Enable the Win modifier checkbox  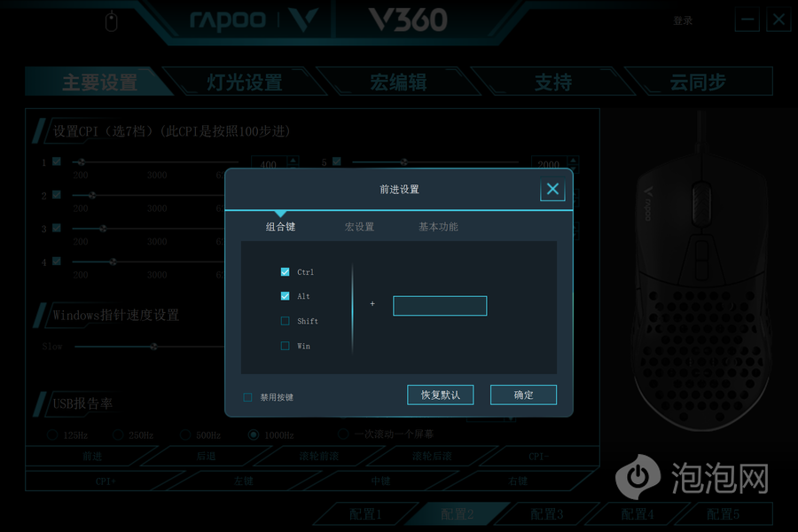(x=285, y=346)
